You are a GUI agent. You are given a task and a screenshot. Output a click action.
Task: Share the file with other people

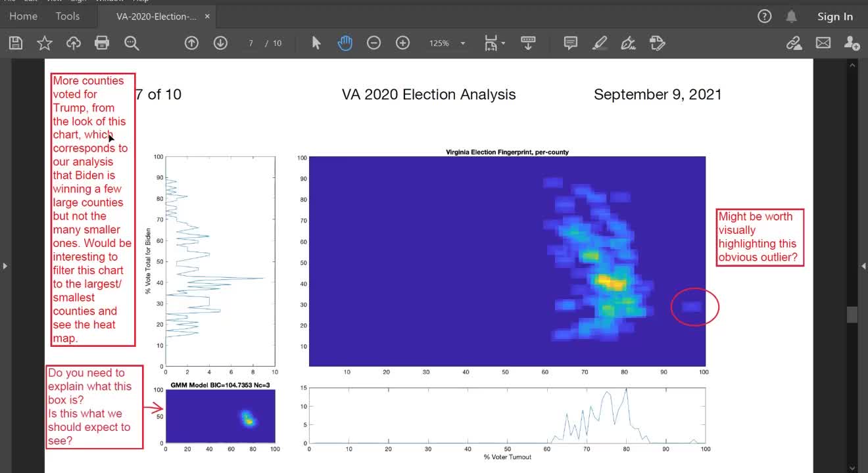click(852, 43)
